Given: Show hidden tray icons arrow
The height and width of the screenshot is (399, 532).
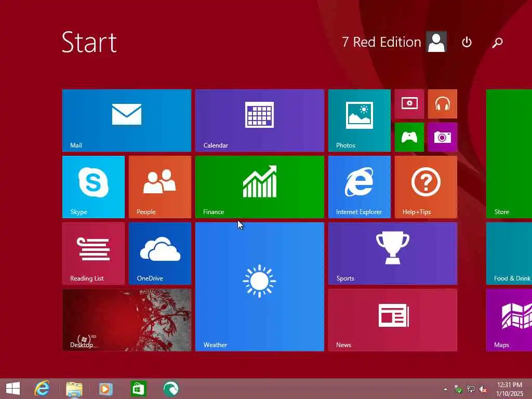Looking at the screenshot, I should click(445, 389).
